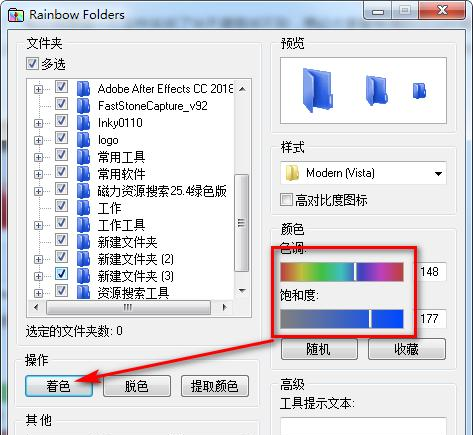
Task: Select the 工作工具 folder name
Action: coord(121,225)
